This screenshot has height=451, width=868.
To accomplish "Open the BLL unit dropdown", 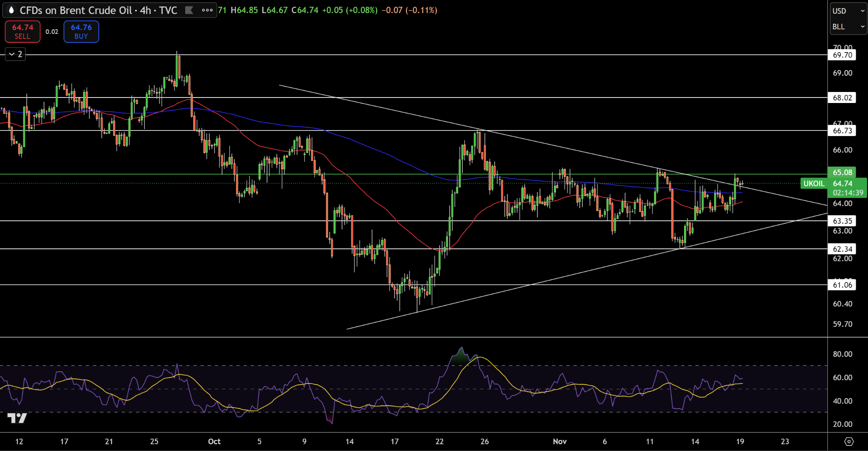I will click(x=848, y=27).
